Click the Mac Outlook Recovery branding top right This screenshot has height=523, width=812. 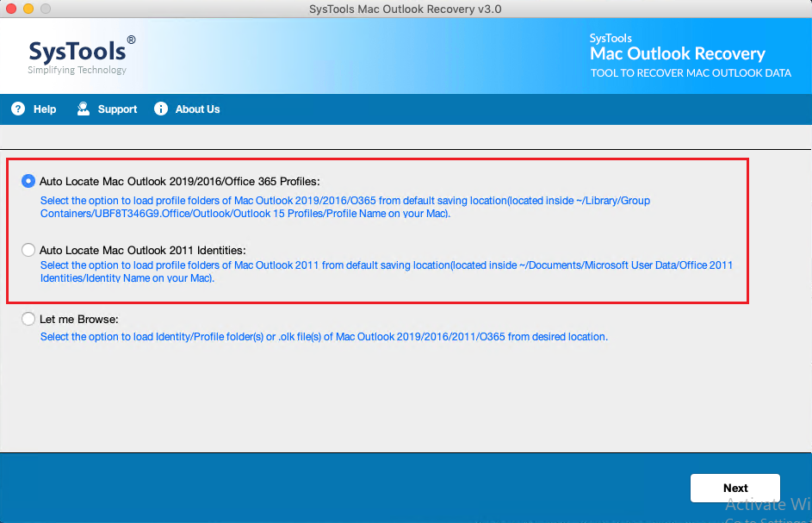(677, 53)
